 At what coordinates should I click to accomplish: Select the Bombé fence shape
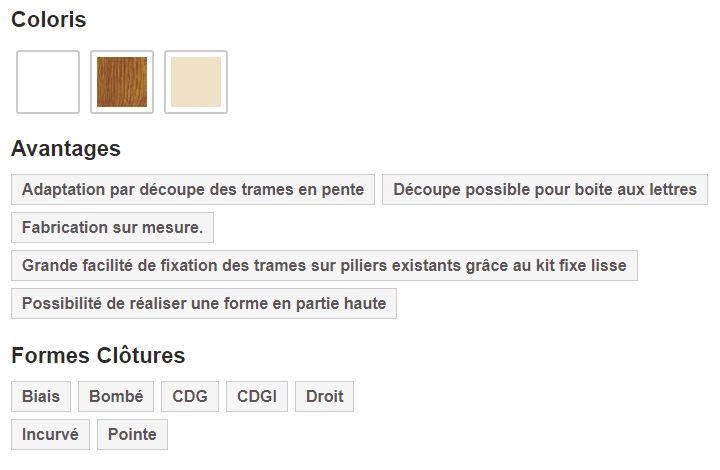[116, 396]
